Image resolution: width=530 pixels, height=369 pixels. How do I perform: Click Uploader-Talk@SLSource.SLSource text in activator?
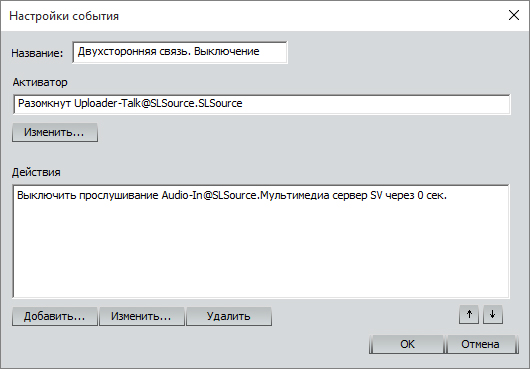(x=158, y=103)
